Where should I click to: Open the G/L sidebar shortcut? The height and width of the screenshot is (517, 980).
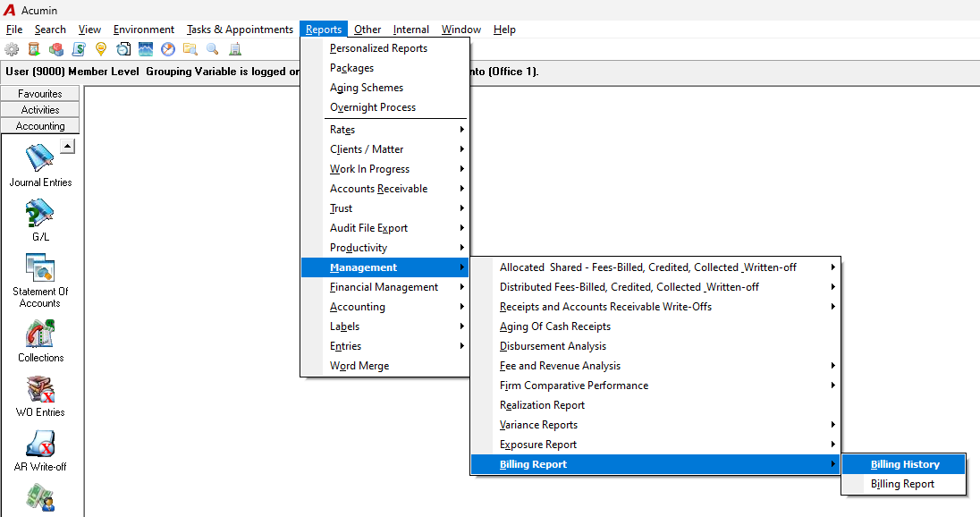pyautogui.click(x=40, y=220)
